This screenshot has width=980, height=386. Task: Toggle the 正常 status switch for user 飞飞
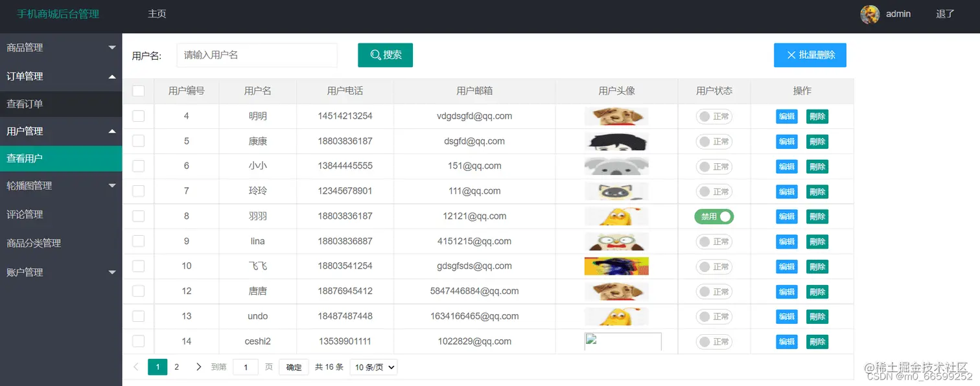[x=714, y=266]
